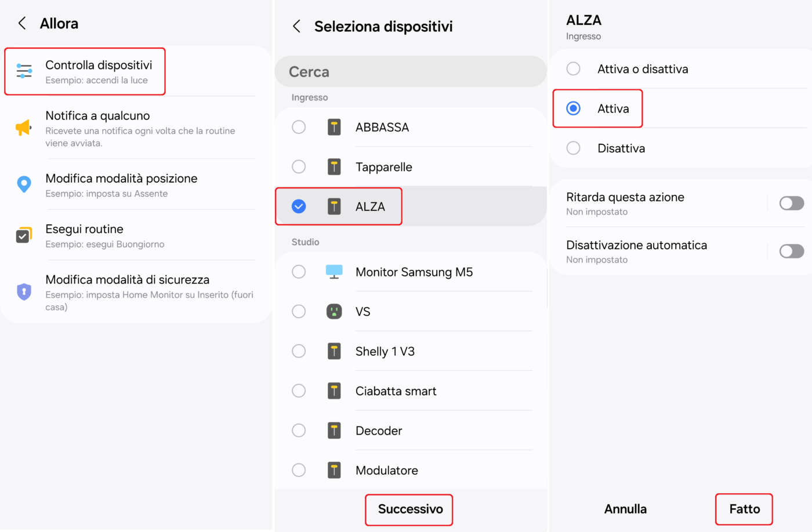This screenshot has width=812, height=532.
Task: Choose Attiva o disattiva radio option
Action: point(574,69)
